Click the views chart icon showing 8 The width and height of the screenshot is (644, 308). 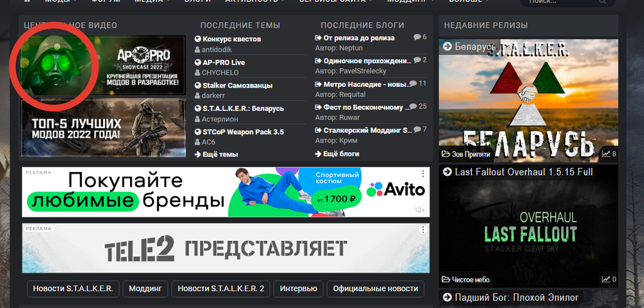[x=606, y=154]
